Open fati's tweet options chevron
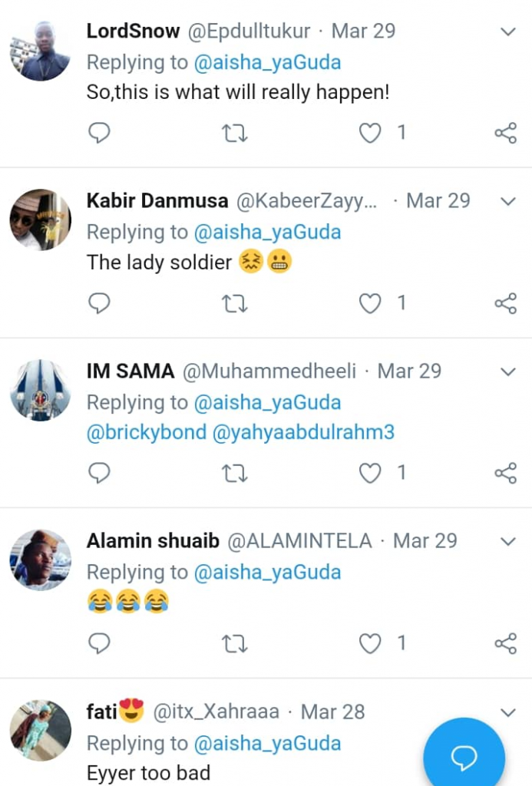Screen dimensions: 532x786 [x=507, y=712]
